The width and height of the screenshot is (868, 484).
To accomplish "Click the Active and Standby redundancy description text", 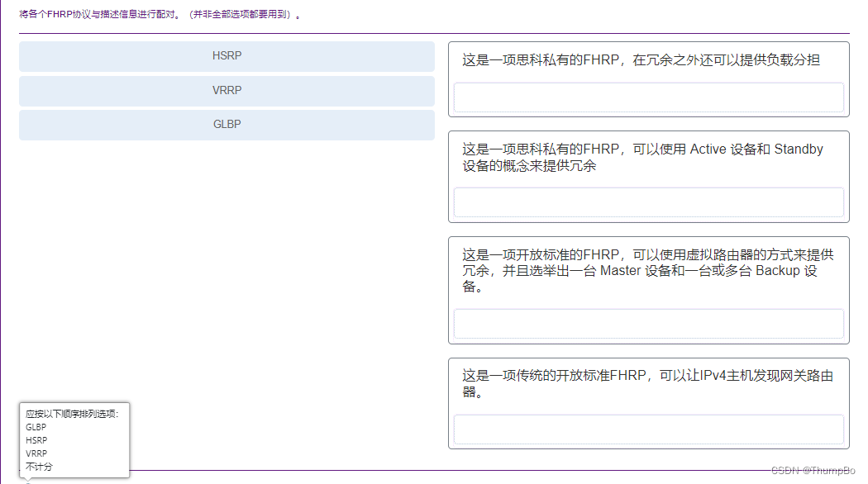I will tap(645, 157).
